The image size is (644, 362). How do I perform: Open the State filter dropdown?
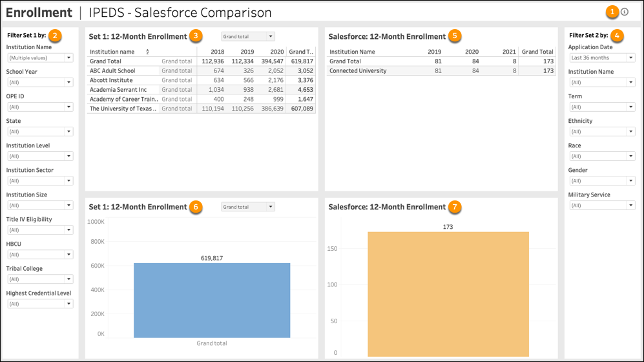[x=40, y=132]
